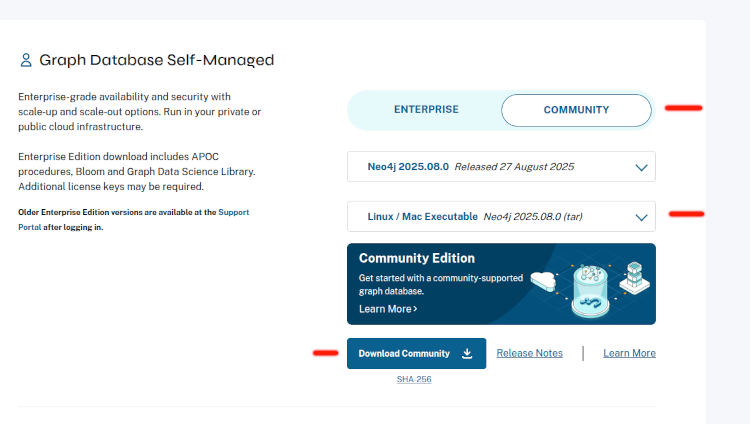
Task: Click Learn More inside the Community Edition banner
Action: [388, 309]
